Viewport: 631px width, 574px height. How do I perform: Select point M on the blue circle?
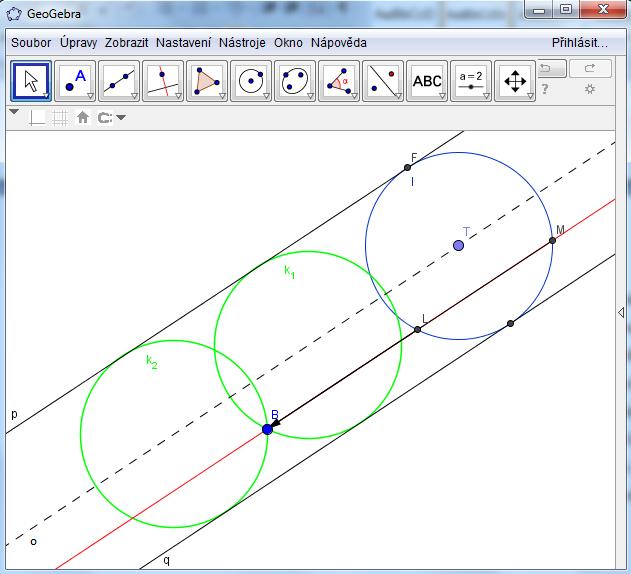[x=553, y=240]
